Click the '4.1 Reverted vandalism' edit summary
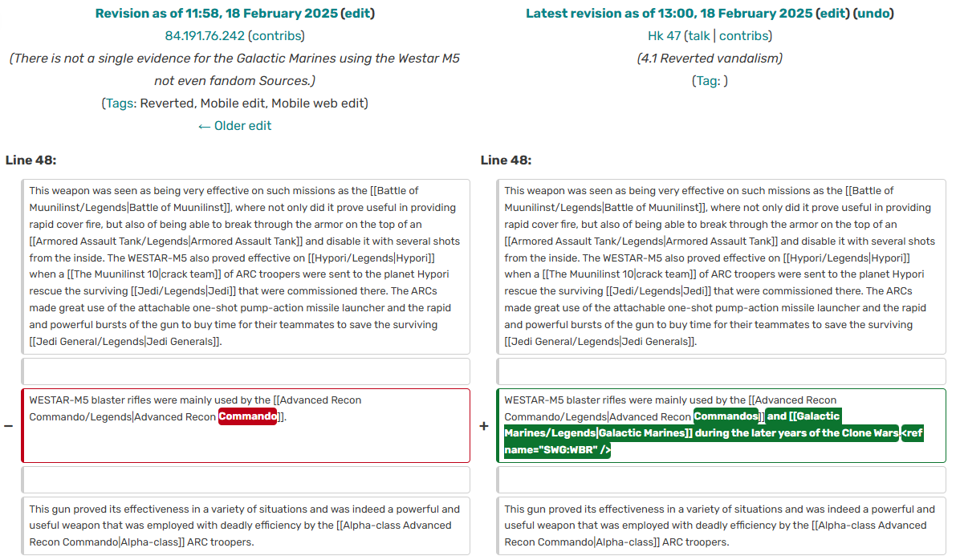Screen dimensions: 960x560 pyautogui.click(x=710, y=59)
